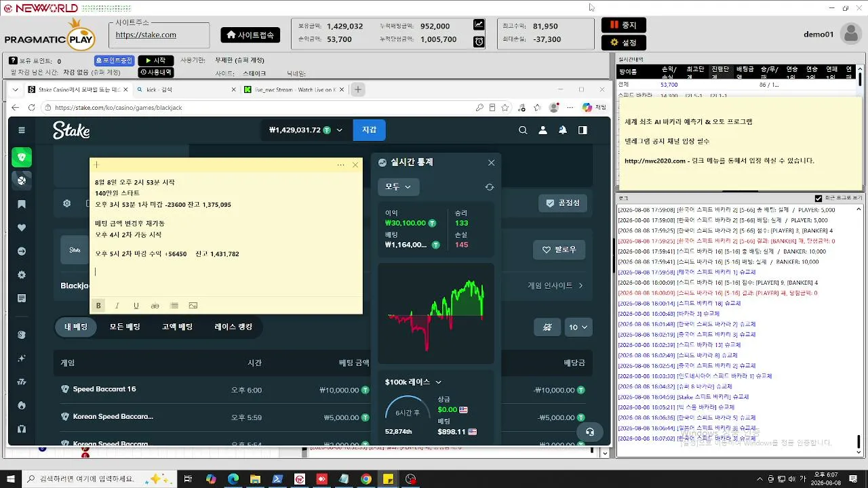Select the 고액 베팅 tab
Image resolution: width=868 pixels, height=488 pixels.
pos(177,327)
